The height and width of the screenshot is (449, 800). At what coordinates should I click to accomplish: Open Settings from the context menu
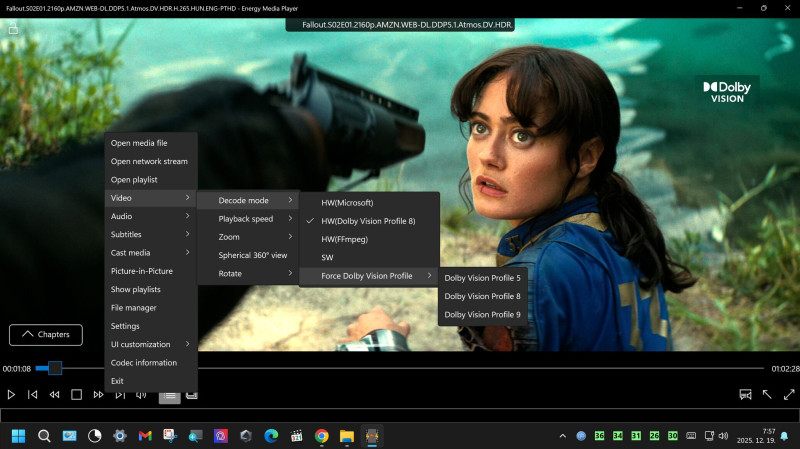pos(151,326)
